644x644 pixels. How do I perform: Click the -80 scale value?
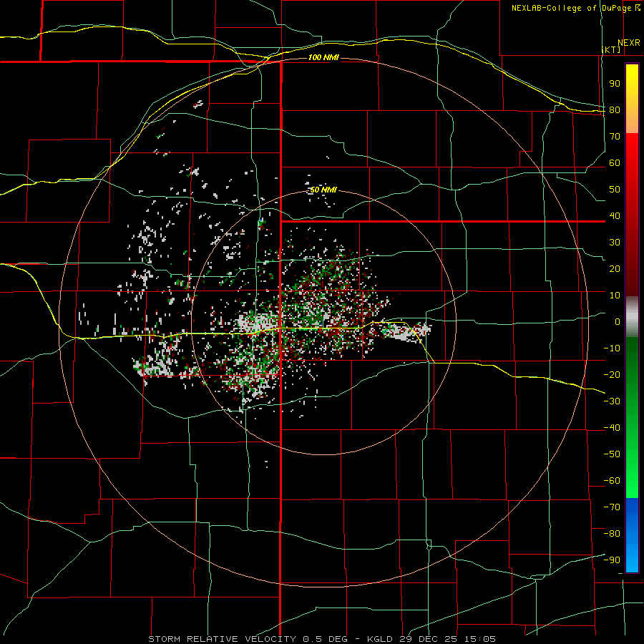(612, 534)
